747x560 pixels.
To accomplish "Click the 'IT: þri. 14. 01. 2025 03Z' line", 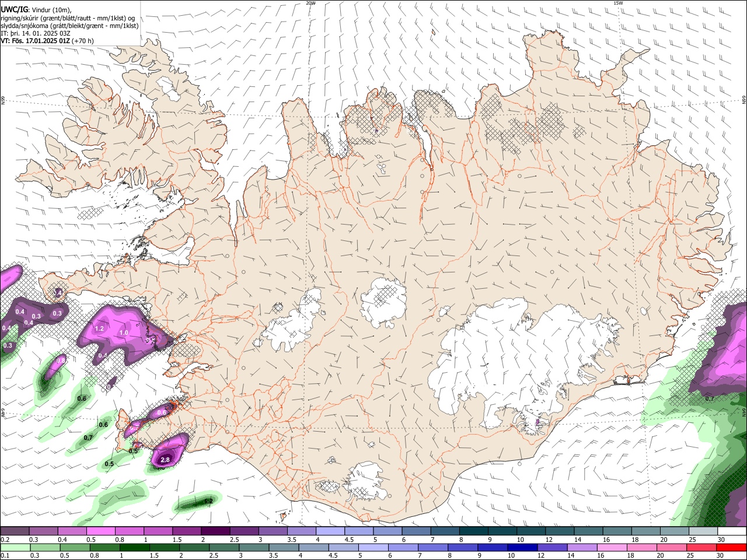I will coord(35,33).
